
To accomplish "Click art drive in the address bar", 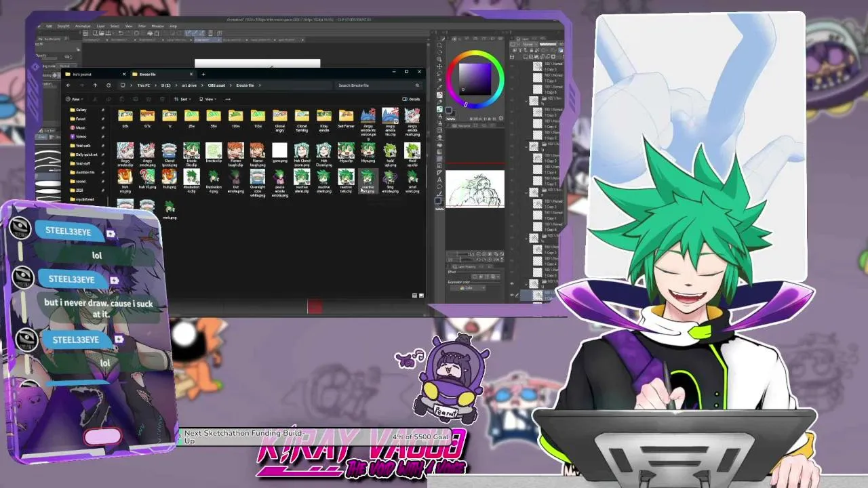I will 189,85.
